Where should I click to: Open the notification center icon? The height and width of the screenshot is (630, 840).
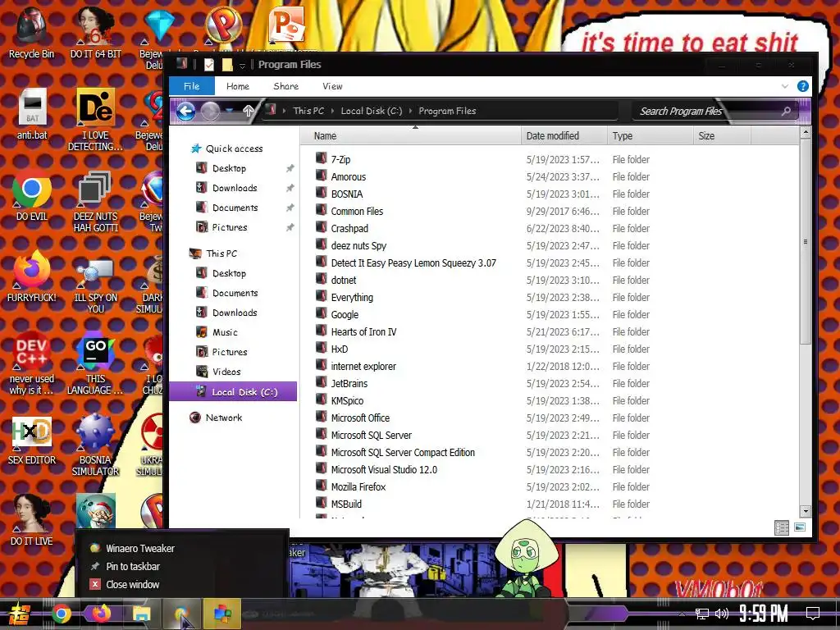813,614
